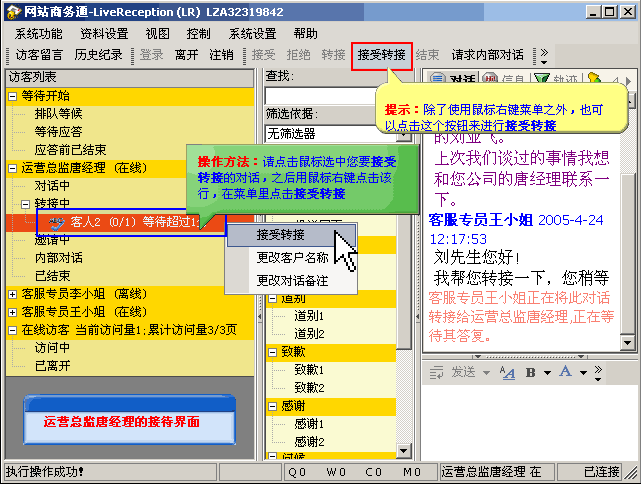Click the visitor icon beside 客人2
This screenshot has width=641, height=484.
[57, 223]
